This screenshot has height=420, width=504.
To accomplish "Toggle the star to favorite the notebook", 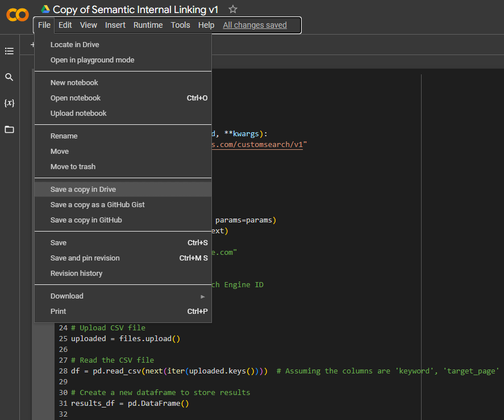I will 233,9.
